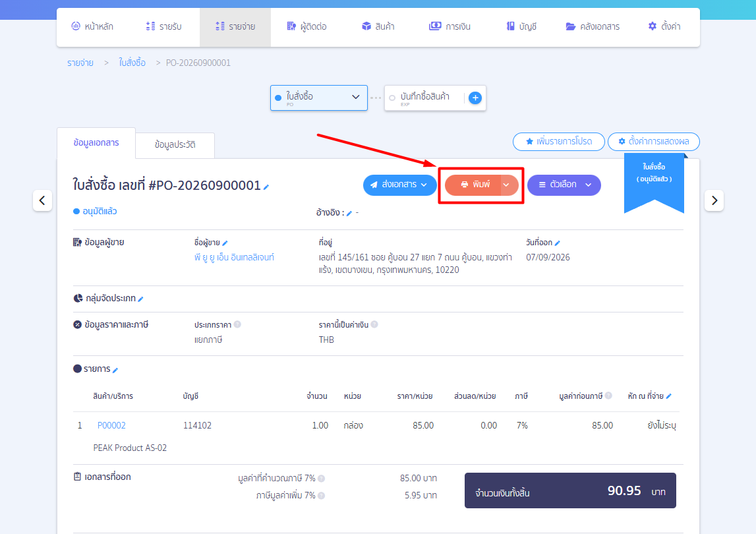
Task: Click the info icon beside ราคานี้เป็นค่าเงิน
Action: (374, 324)
